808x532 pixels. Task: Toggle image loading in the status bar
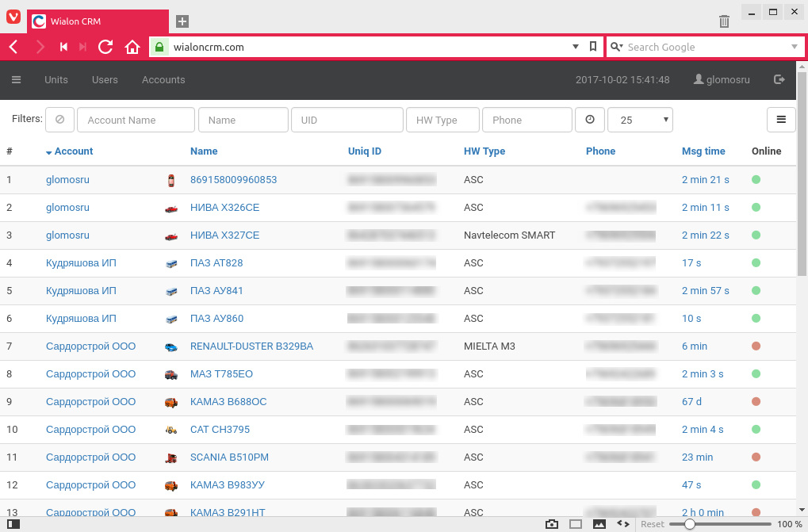click(599, 524)
